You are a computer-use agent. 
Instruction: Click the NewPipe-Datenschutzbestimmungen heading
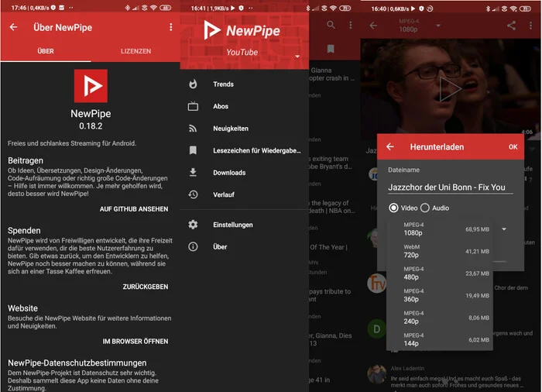coord(77,363)
